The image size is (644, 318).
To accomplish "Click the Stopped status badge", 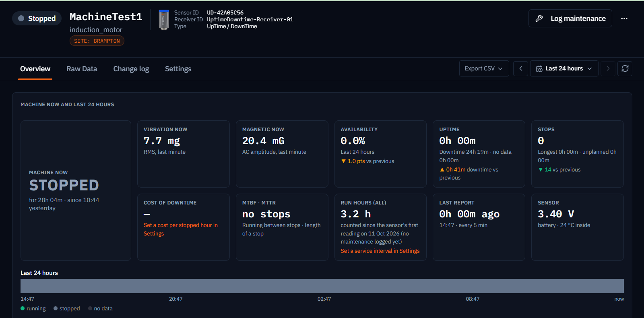I will 37,19.
